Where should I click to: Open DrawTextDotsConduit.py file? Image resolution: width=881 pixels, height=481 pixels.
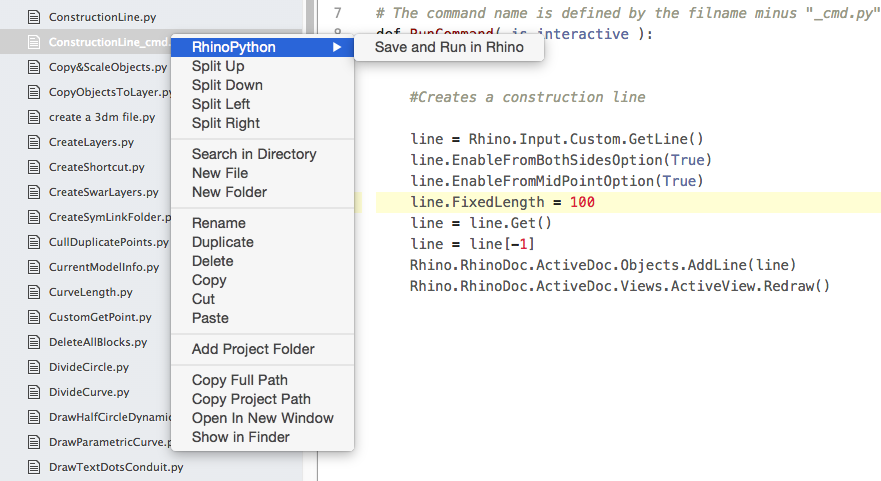coord(116,468)
